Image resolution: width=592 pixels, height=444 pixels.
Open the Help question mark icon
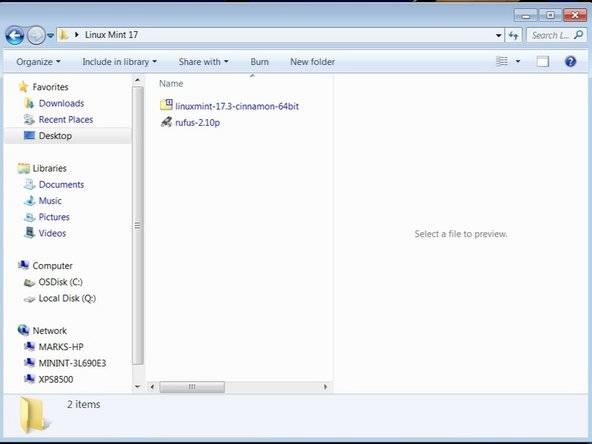pos(570,61)
